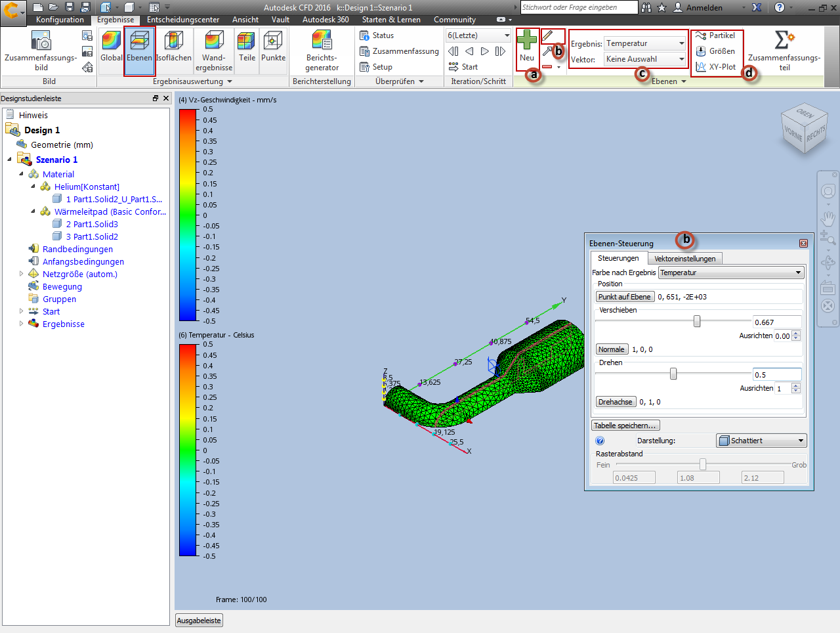Expand the Ergebnisse tree node
Image resolution: width=840 pixels, height=633 pixels.
tap(21, 324)
